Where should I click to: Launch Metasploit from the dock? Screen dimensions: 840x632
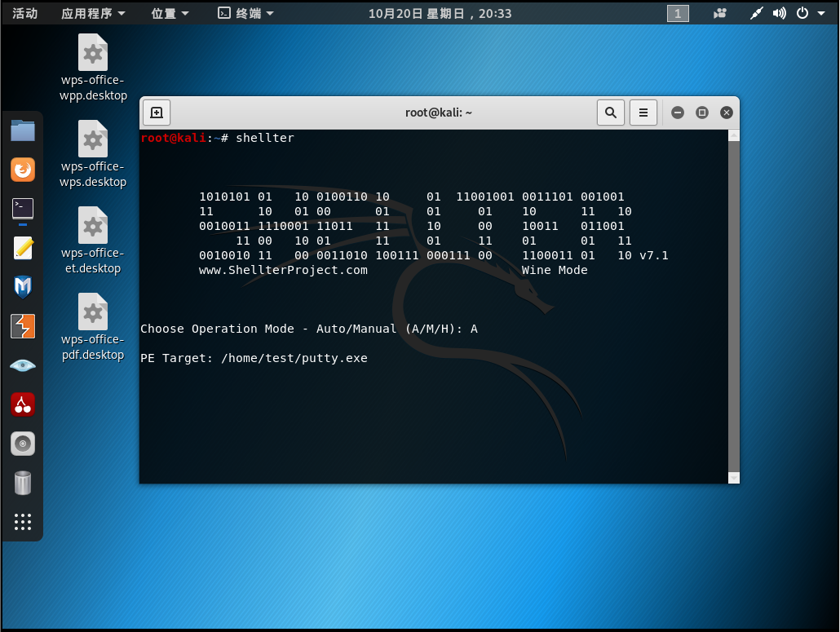[x=23, y=287]
